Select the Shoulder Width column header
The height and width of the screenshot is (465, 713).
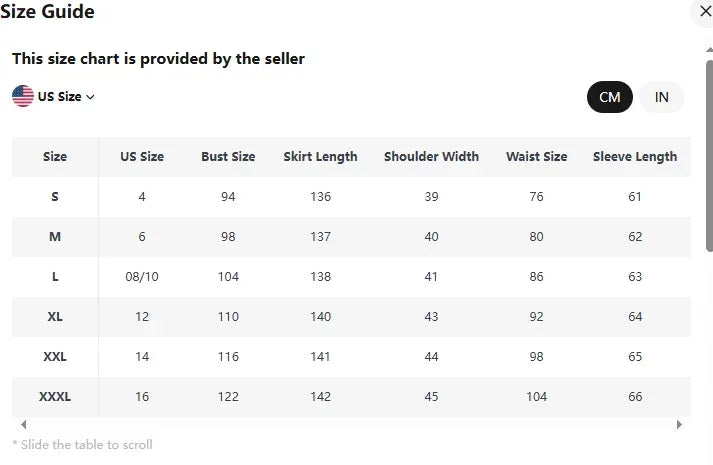[x=431, y=157]
